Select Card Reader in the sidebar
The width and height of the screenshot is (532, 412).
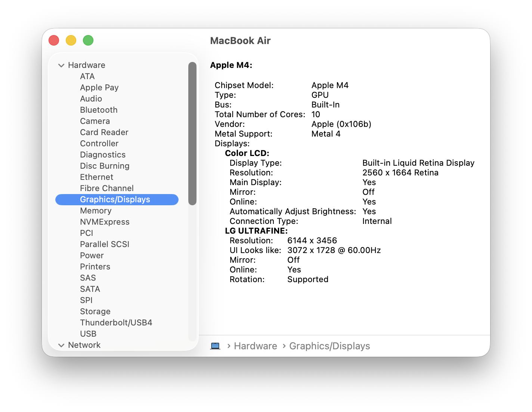click(x=104, y=132)
